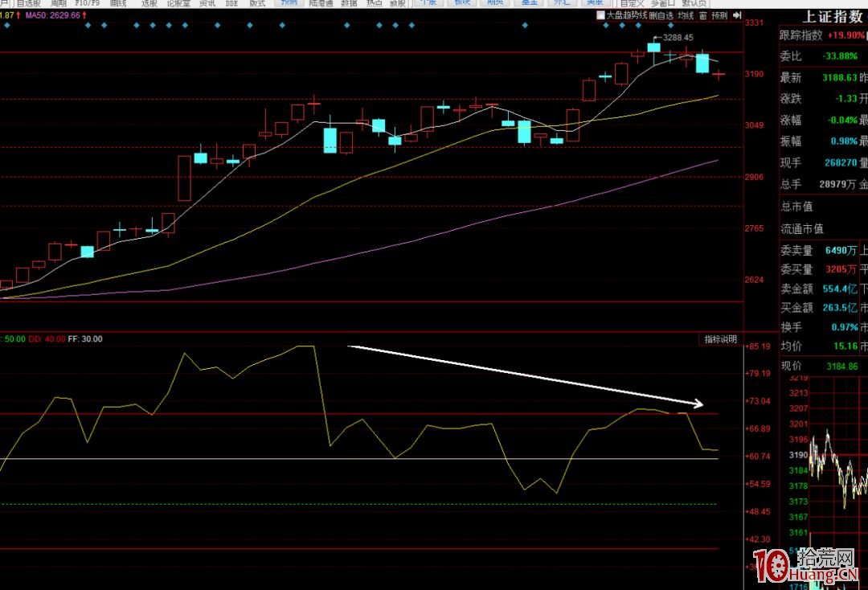The width and height of the screenshot is (868, 590).
Task: Click the 最新 3188.63 value
Action: [x=840, y=77]
